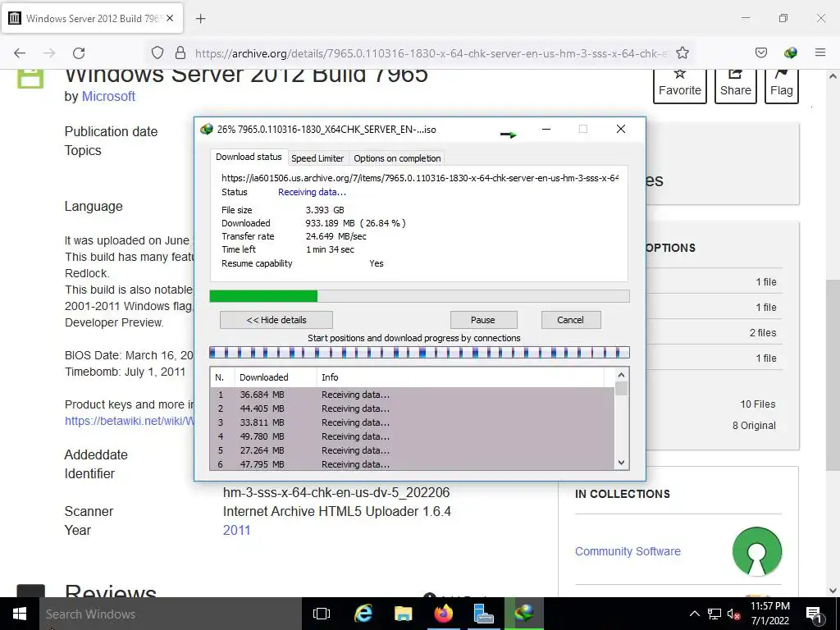Click the Downloaded column header
Screen dimensions: 840x630
(x=276, y=377)
